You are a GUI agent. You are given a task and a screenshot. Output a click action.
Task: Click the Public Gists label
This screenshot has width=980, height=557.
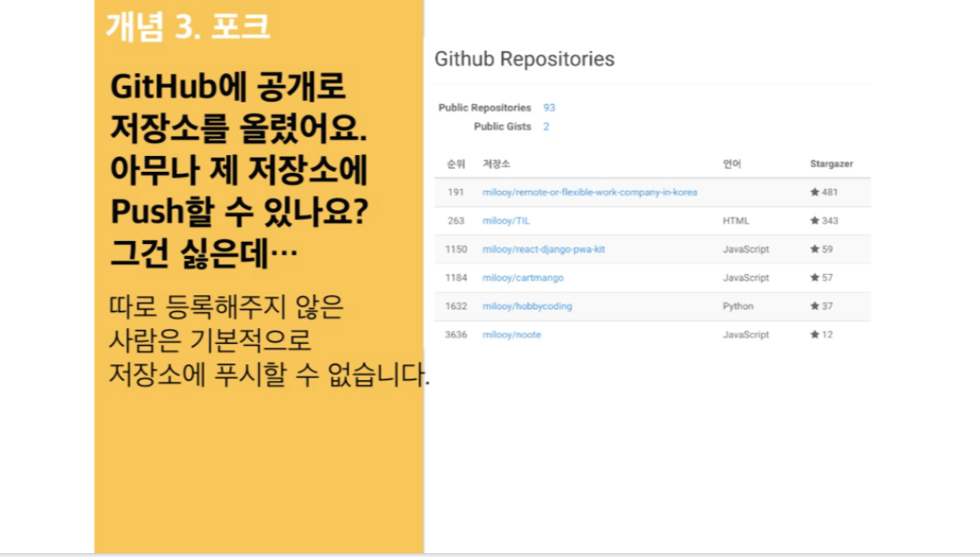[x=502, y=126]
